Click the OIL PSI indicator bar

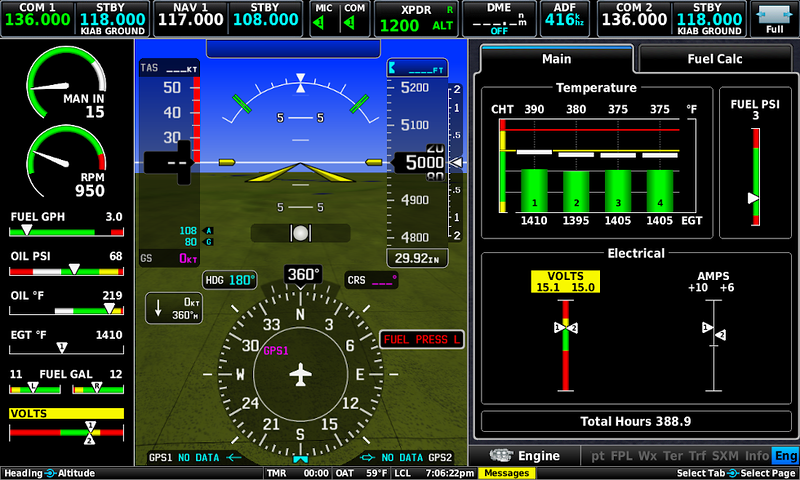click(x=66, y=270)
